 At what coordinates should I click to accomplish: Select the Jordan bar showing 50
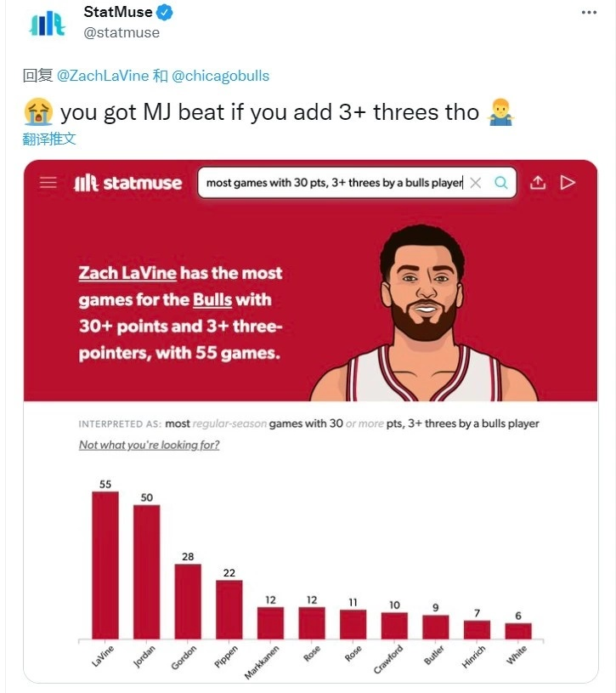point(147,572)
